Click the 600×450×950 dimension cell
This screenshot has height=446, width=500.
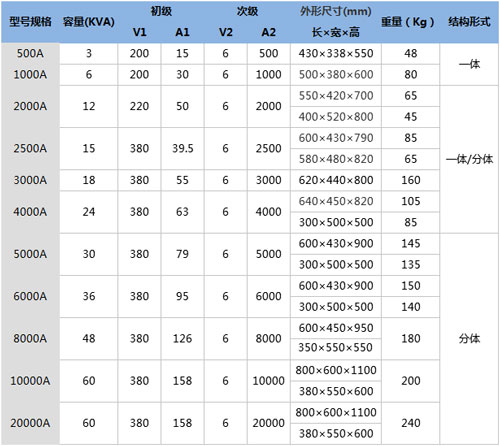point(336,328)
